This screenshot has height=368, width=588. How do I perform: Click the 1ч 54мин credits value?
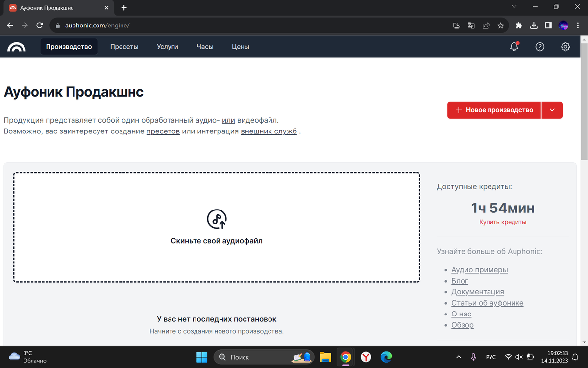tap(503, 208)
